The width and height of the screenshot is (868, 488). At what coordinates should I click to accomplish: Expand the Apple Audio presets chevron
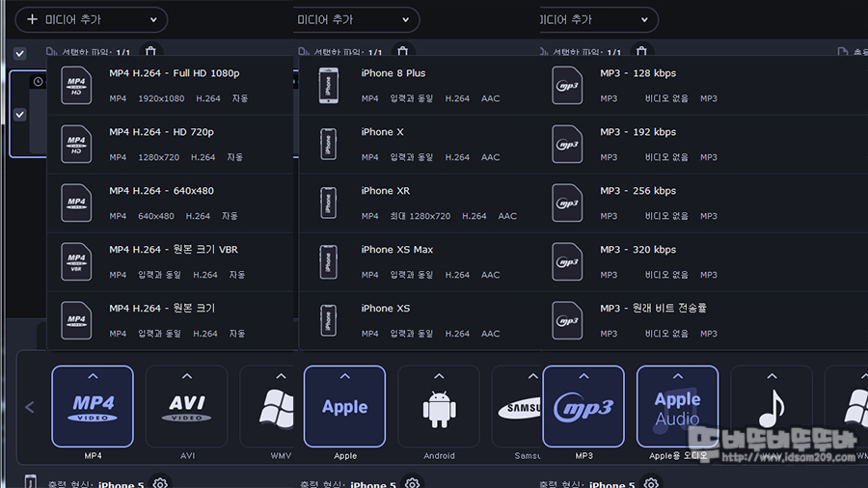(678, 376)
